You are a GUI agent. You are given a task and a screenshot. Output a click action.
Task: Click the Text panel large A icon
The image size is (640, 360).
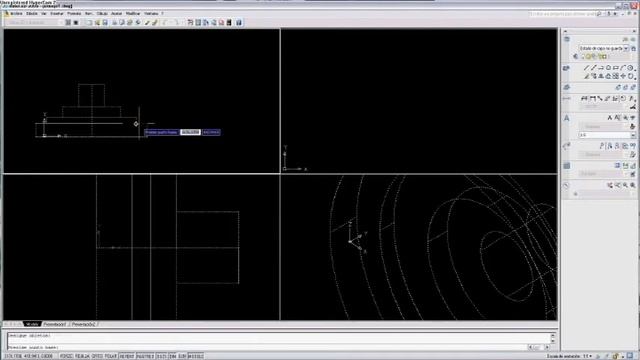tap(567, 118)
